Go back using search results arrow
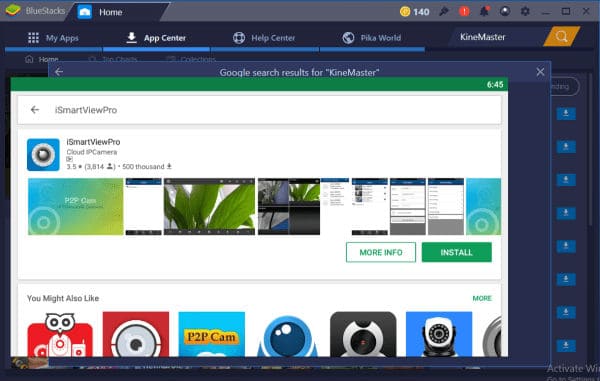Screen dimensions: 600x381 click(59, 72)
